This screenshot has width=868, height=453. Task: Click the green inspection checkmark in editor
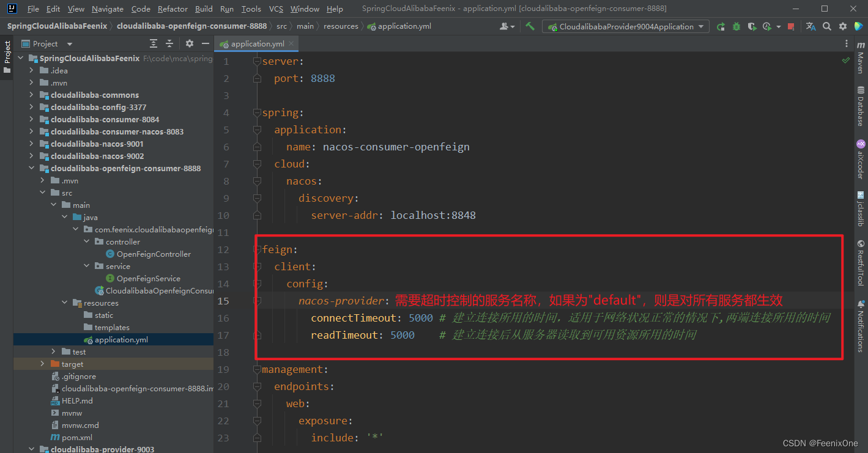point(845,61)
